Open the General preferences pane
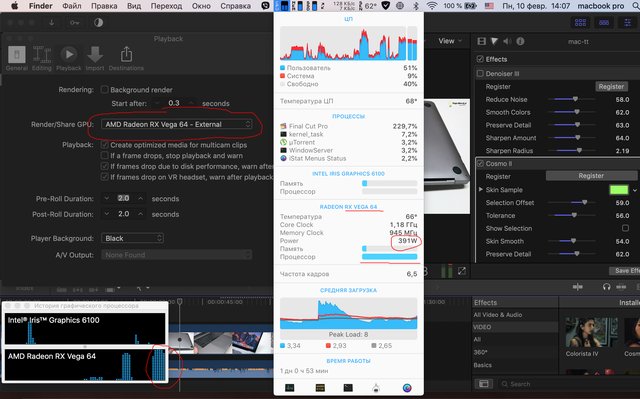The image size is (640, 399). pyautogui.click(x=17, y=58)
